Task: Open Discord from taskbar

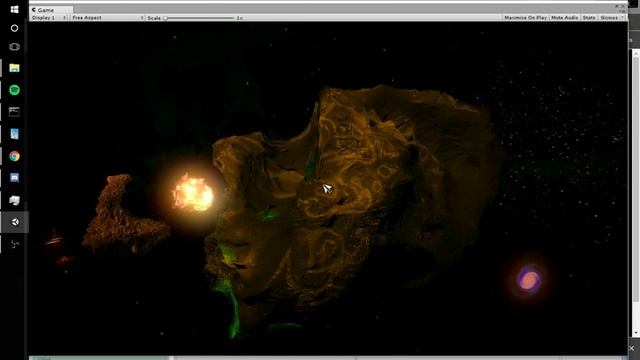Action: pos(14,178)
